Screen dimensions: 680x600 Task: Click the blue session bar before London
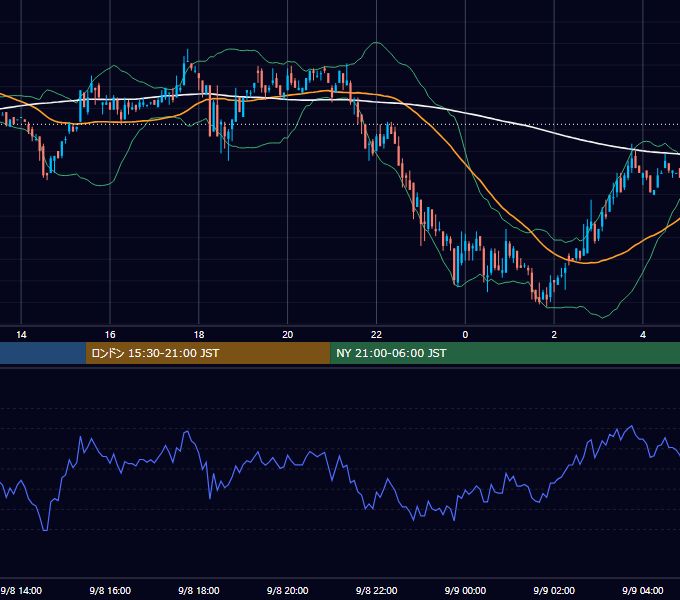[43, 353]
